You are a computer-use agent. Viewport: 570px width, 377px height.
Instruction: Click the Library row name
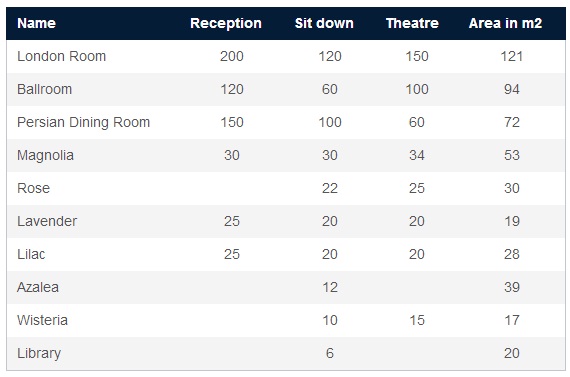(x=39, y=353)
